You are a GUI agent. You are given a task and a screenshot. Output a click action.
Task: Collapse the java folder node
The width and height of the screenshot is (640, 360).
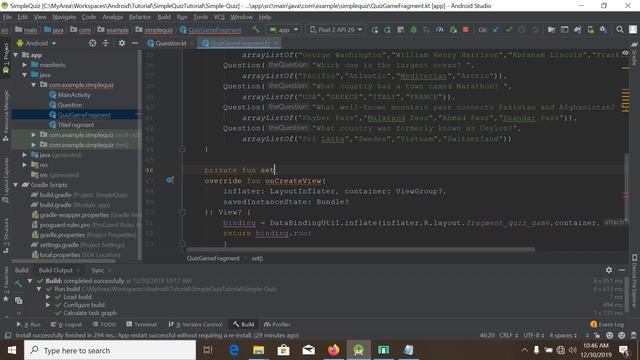coord(24,75)
